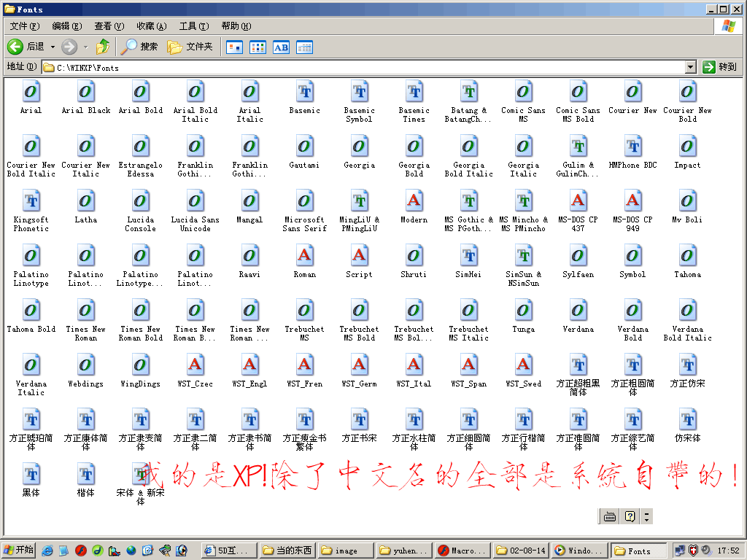The height and width of the screenshot is (560, 747).
Task: Select the Script font icon
Action: [x=359, y=255]
